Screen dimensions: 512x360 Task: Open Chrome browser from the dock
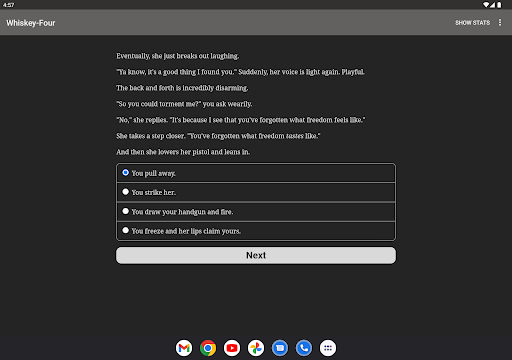pos(208,348)
